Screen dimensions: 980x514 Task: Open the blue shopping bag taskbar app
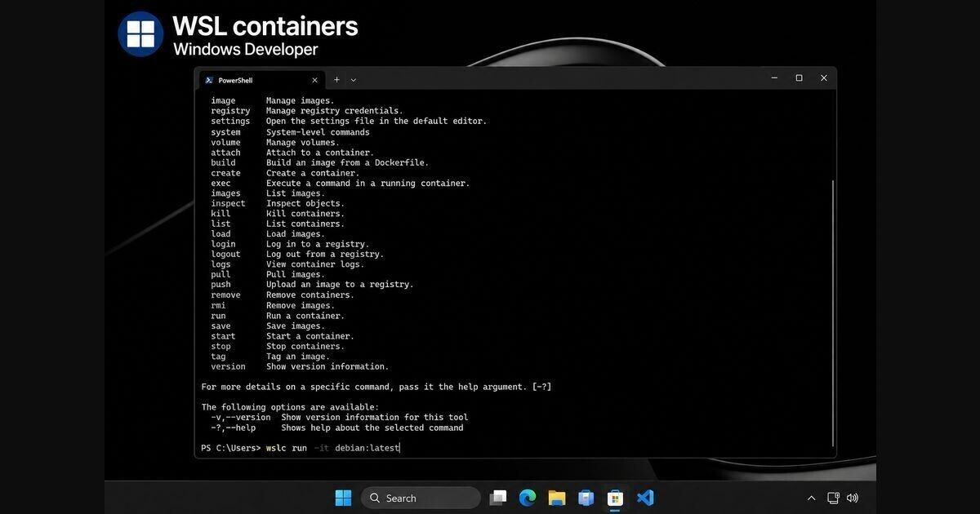click(x=586, y=498)
